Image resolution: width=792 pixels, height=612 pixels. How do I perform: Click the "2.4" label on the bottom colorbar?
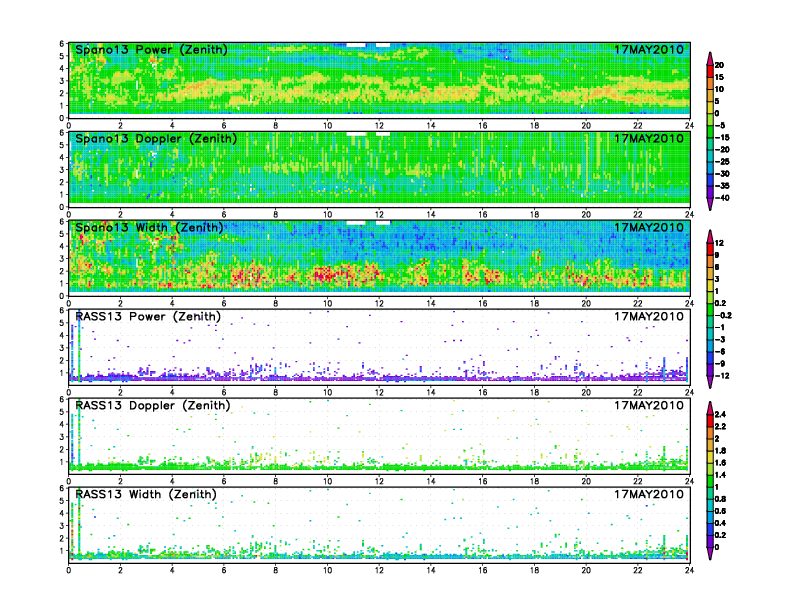pyautogui.click(x=721, y=414)
